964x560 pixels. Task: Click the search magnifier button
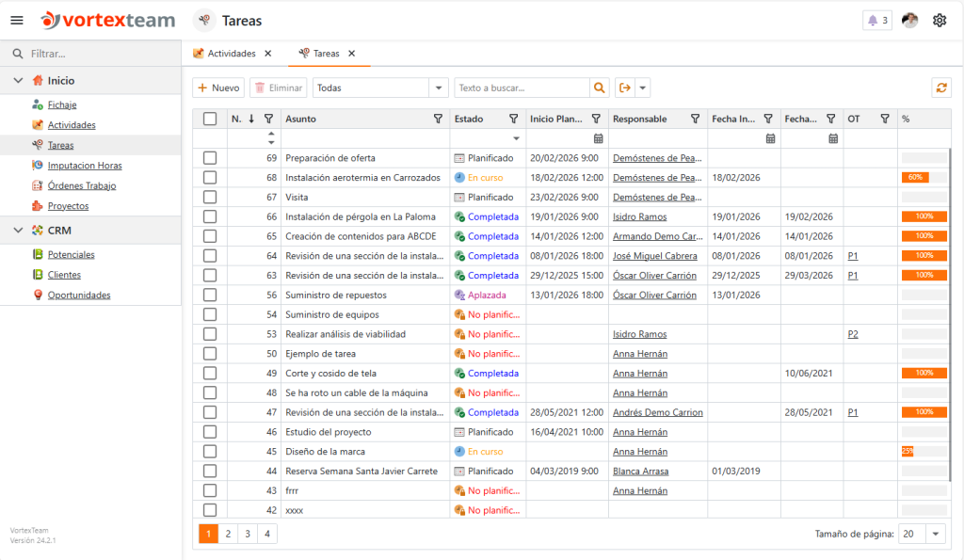(599, 88)
